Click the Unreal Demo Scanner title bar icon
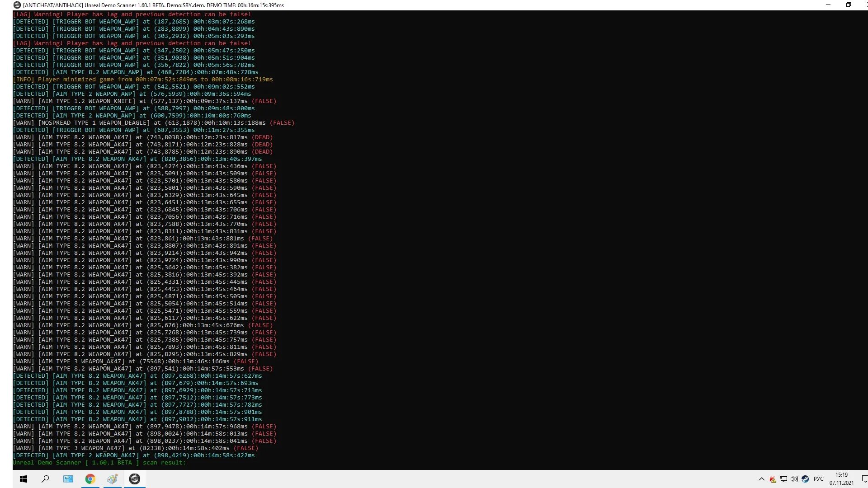868x488 pixels. pyautogui.click(x=17, y=5)
